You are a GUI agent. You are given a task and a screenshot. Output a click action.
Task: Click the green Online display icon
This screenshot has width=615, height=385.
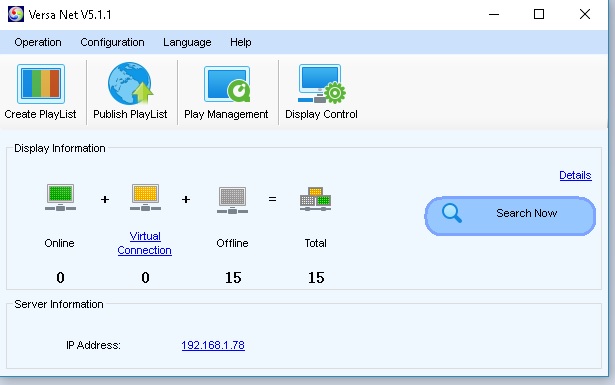pyautogui.click(x=60, y=198)
